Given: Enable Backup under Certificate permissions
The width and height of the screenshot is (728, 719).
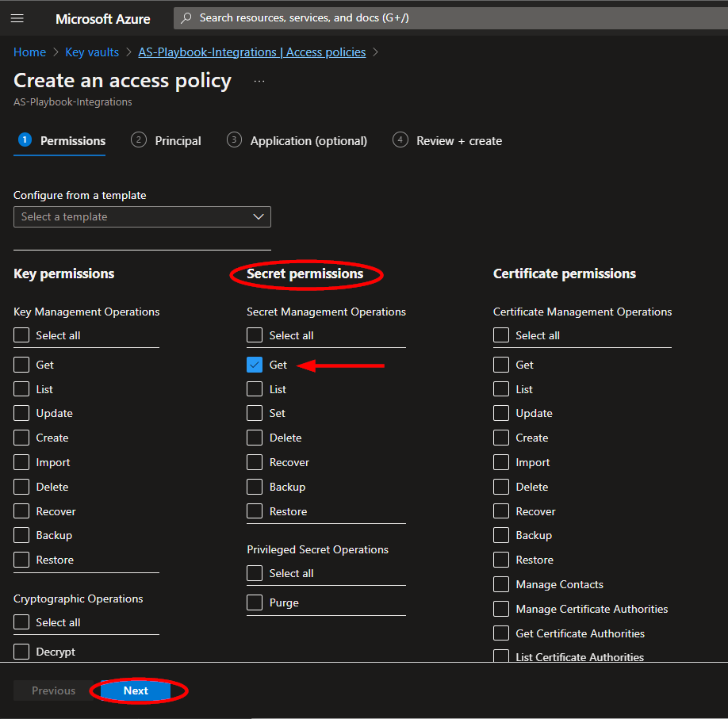Looking at the screenshot, I should pos(501,535).
